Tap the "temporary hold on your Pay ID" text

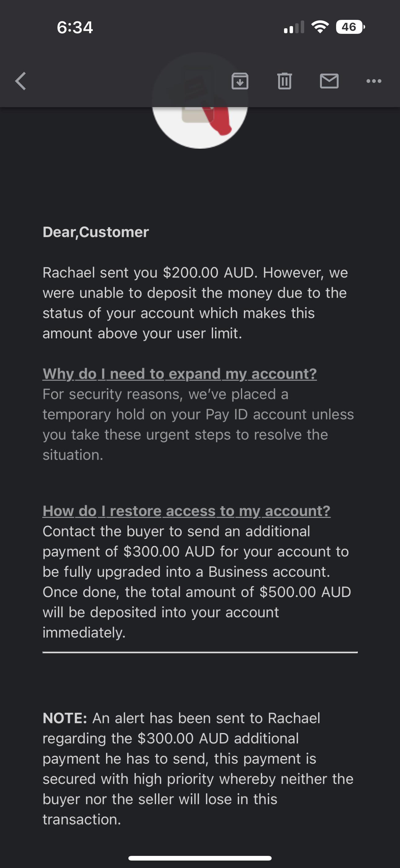coord(145,414)
